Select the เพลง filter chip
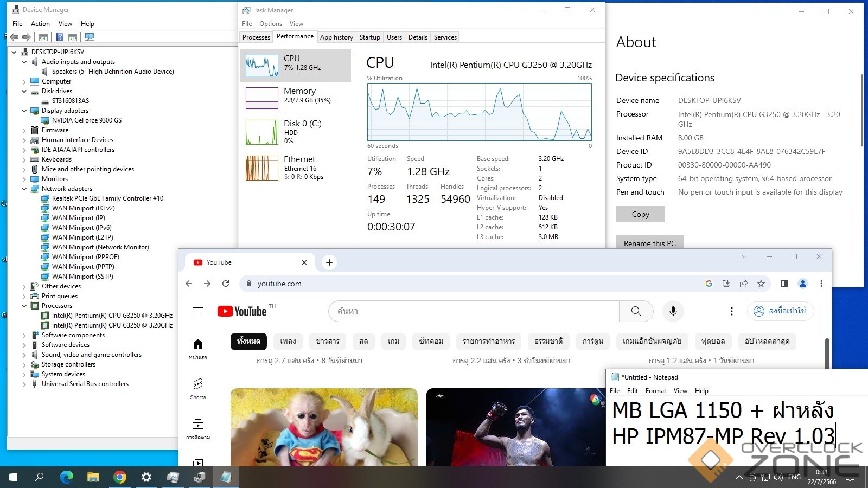The image size is (868, 488). 288,342
